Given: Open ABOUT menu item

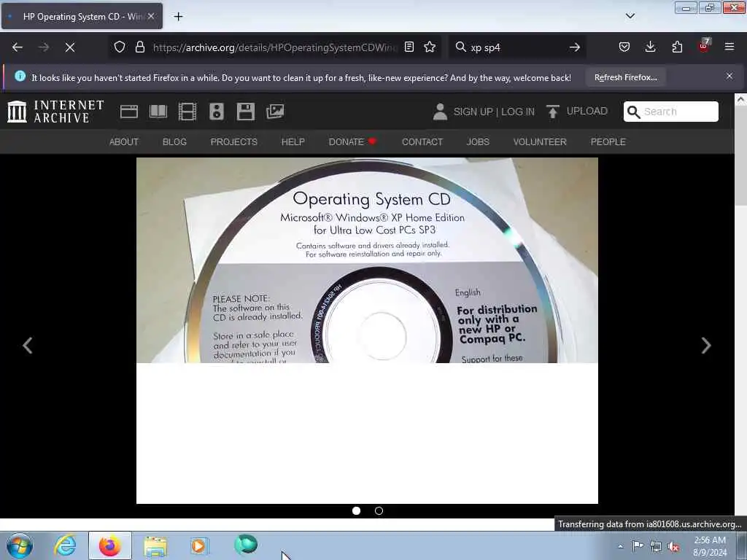Looking at the screenshot, I should (124, 142).
